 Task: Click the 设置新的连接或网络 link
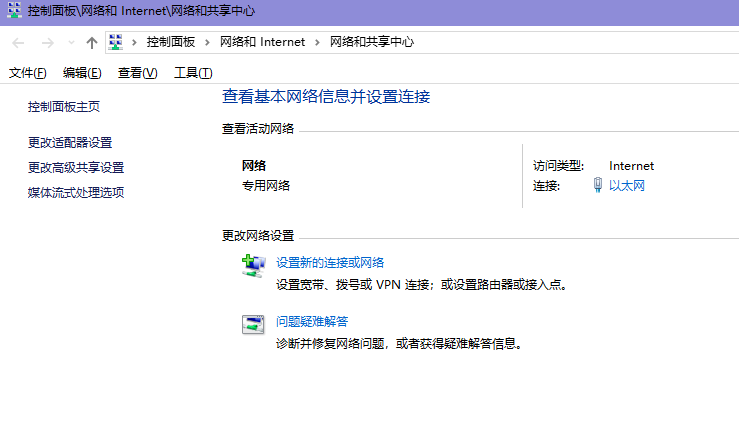(x=330, y=263)
